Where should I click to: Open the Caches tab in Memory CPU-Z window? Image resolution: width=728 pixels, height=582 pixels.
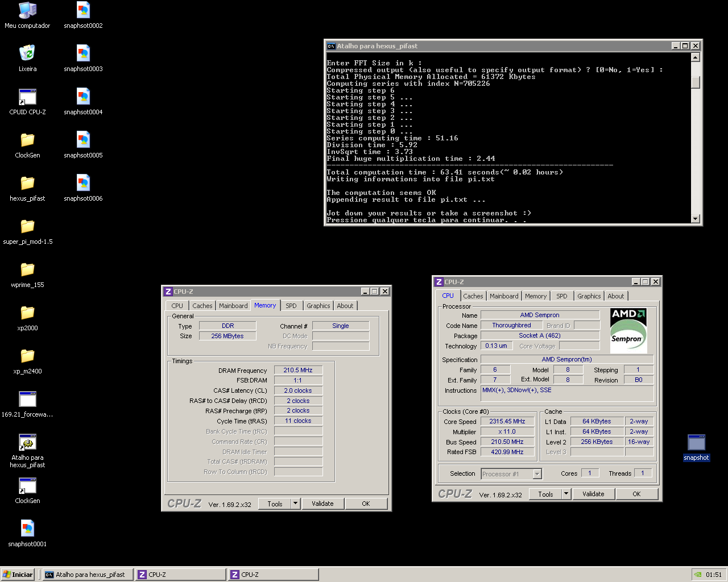pos(202,306)
